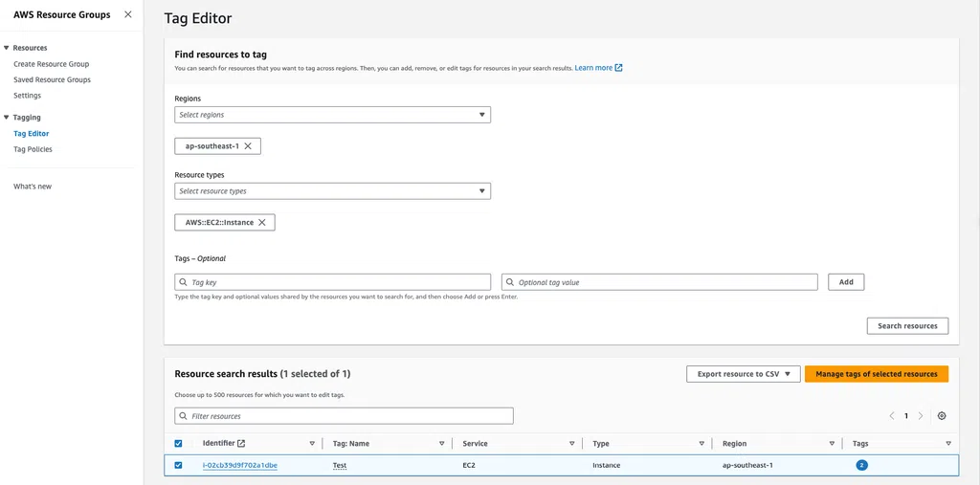Screen dimensions: 980x485
Task: Remove the ap-southeast-1 region chip
Action: click(x=248, y=145)
